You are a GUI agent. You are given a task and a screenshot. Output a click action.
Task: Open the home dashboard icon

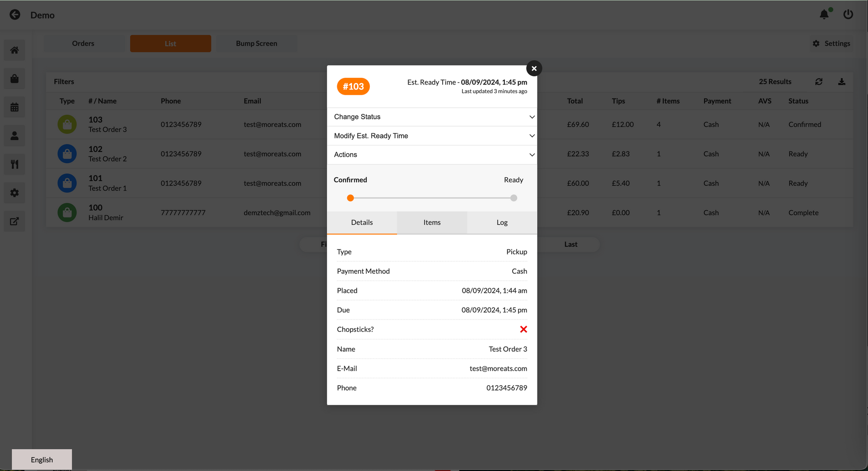[x=14, y=50]
